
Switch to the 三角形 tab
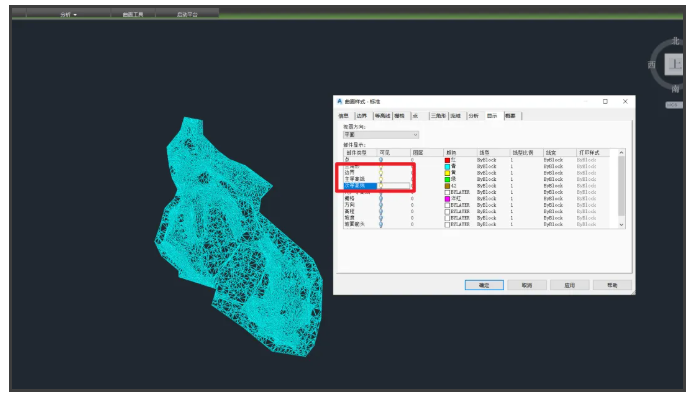coord(438,116)
